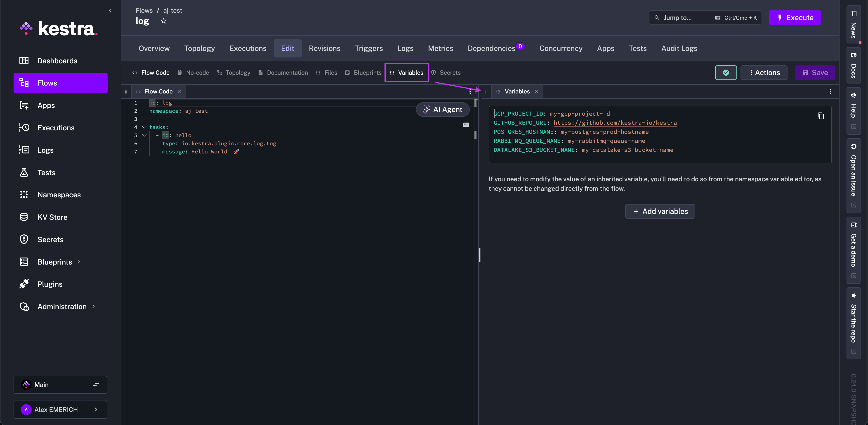868x425 pixels.
Task: Open Plugins from the left sidebar
Action: tap(50, 284)
